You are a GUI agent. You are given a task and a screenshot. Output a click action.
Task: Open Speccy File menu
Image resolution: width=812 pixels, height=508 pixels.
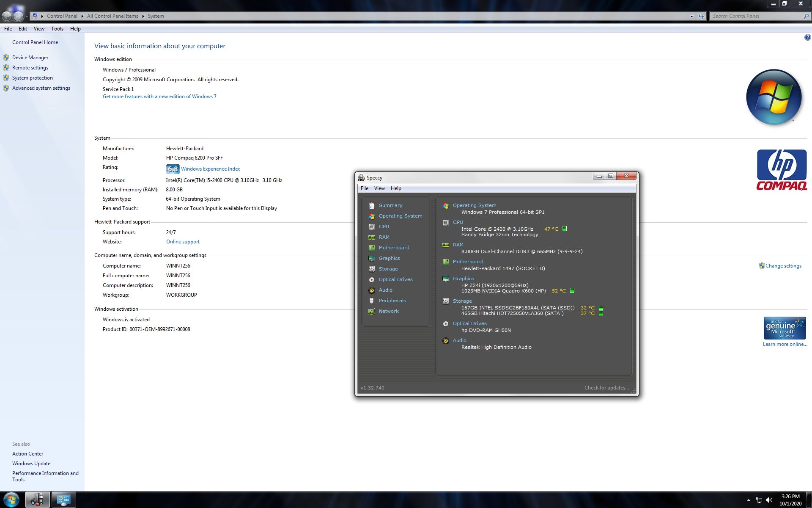coord(364,188)
